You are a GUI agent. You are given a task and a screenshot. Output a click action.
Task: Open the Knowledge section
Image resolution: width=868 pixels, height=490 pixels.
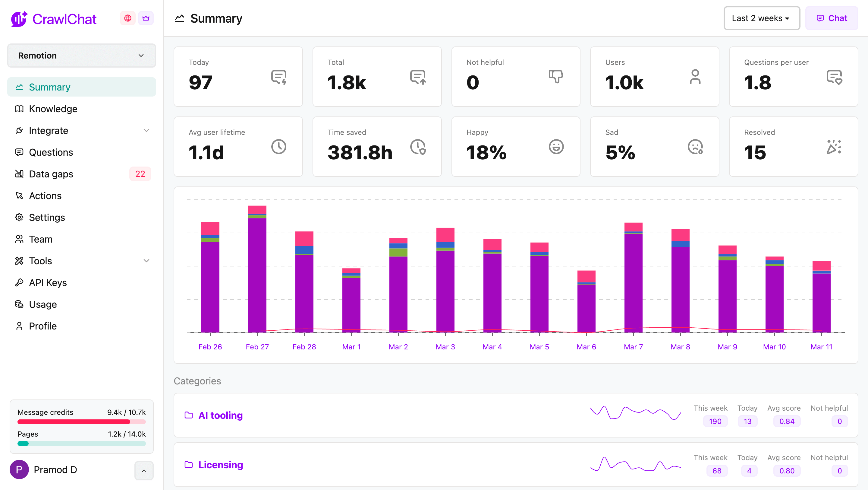pos(53,109)
